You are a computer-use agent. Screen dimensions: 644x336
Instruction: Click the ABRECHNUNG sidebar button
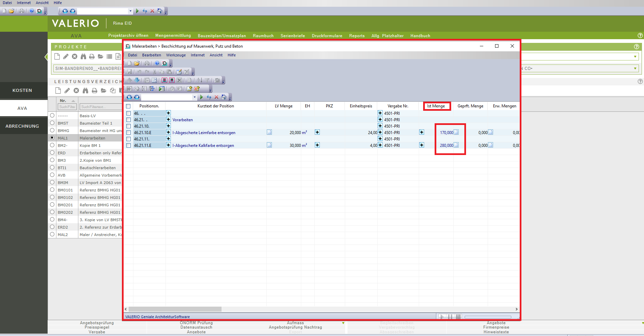22,126
